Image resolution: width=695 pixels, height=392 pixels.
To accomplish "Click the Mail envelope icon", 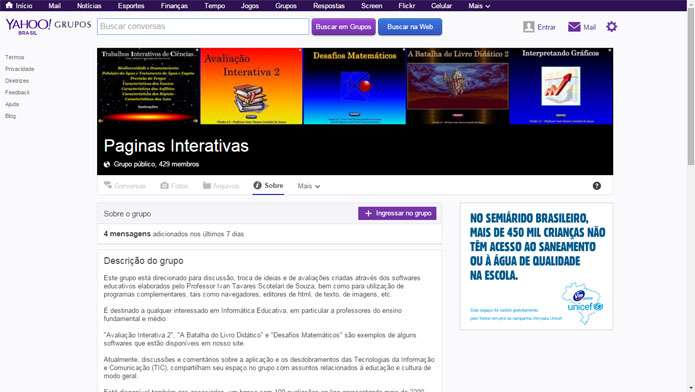I will coord(574,27).
